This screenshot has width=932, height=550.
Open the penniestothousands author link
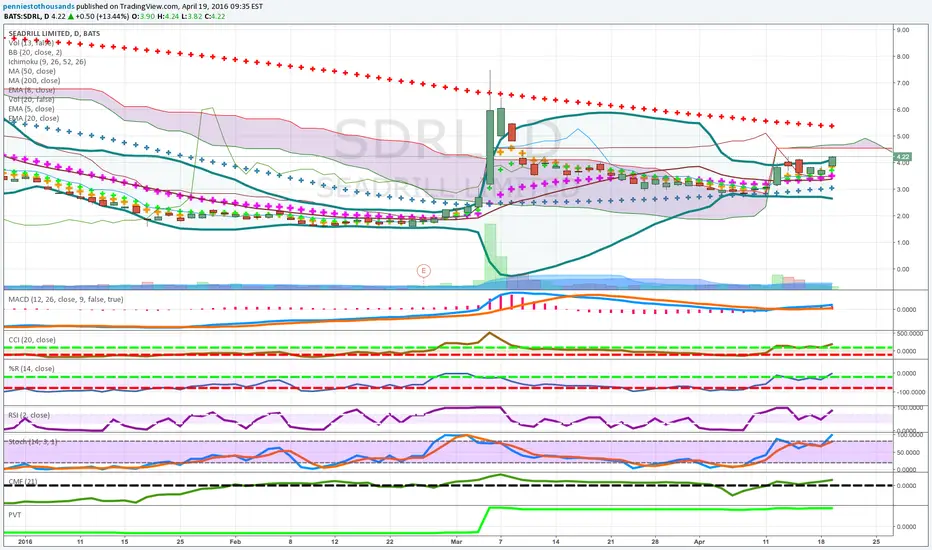pyautogui.click(x=39, y=6)
